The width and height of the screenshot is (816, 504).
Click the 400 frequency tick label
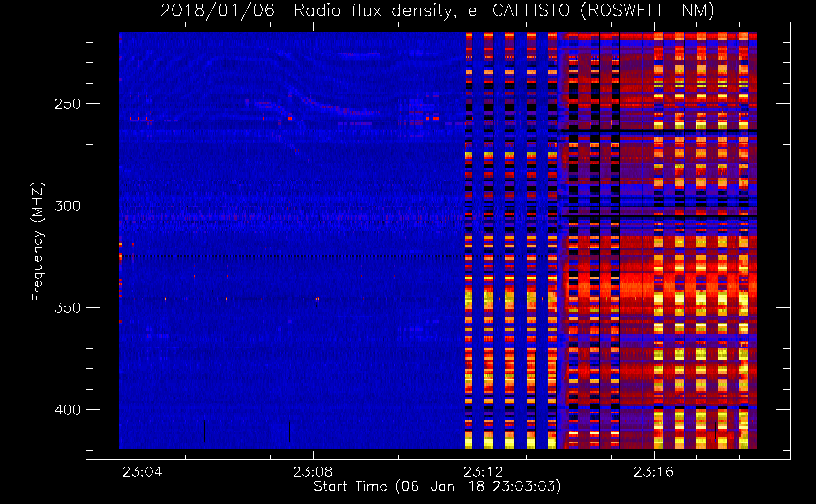pyautogui.click(x=68, y=410)
